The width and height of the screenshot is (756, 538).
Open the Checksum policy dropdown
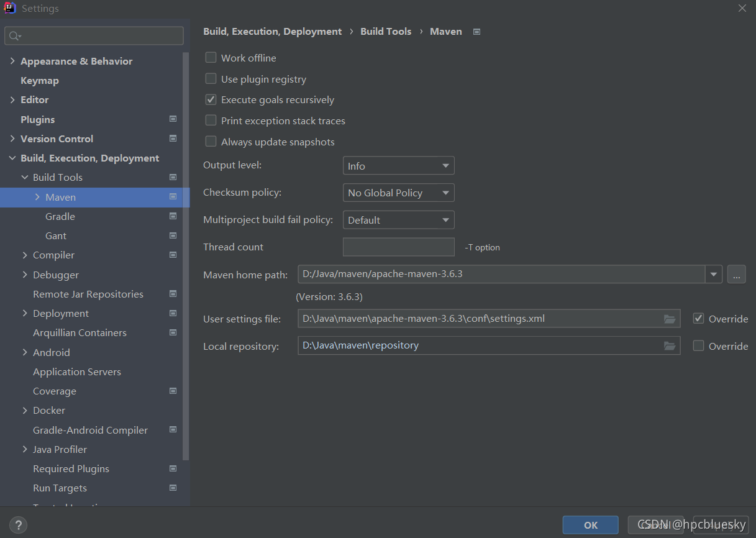coord(398,193)
